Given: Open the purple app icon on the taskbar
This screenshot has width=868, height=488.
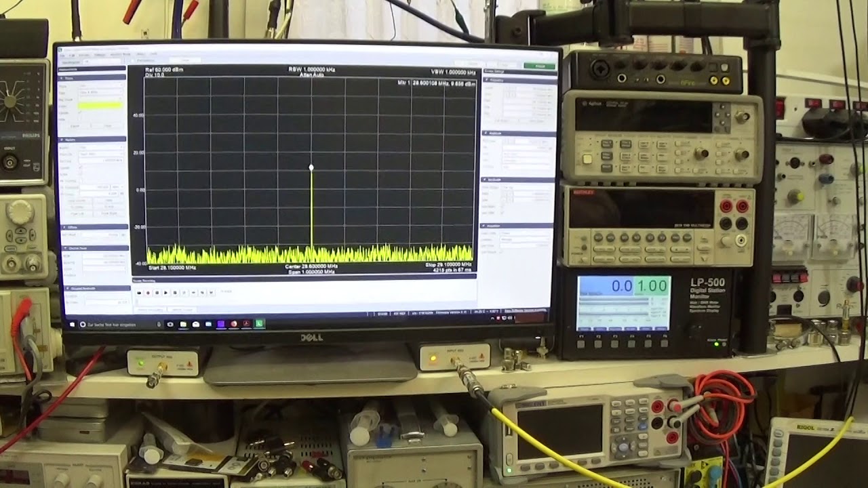Looking at the screenshot, I should pyautogui.click(x=221, y=324).
